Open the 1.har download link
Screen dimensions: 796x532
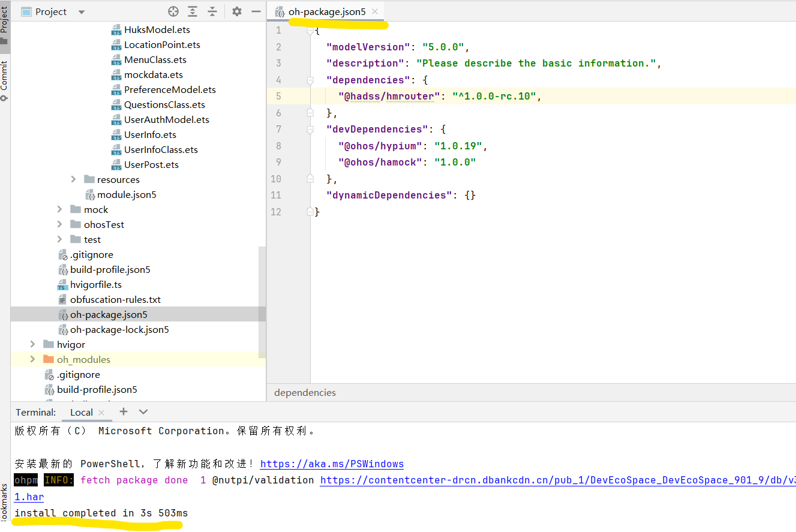28,497
